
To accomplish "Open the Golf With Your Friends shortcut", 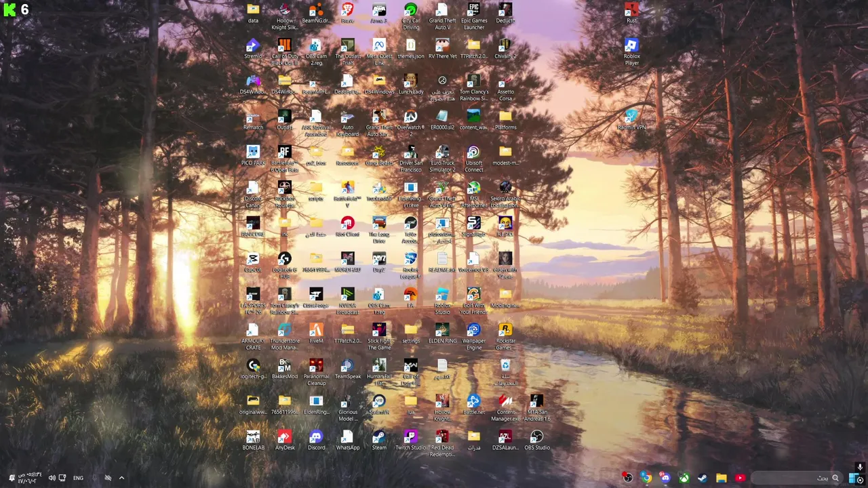I will tap(474, 302).
